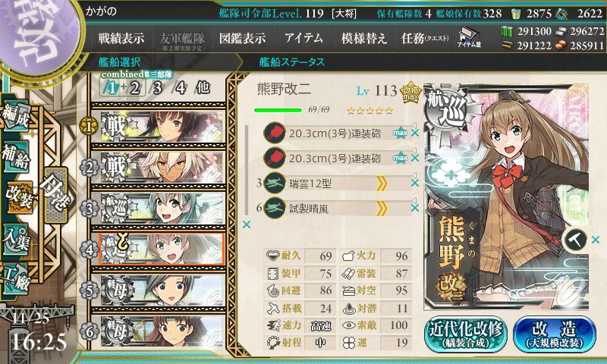Remove 試製晴嵐 using its X mark
Viewport: 607px width, 364px height.
click(x=414, y=208)
